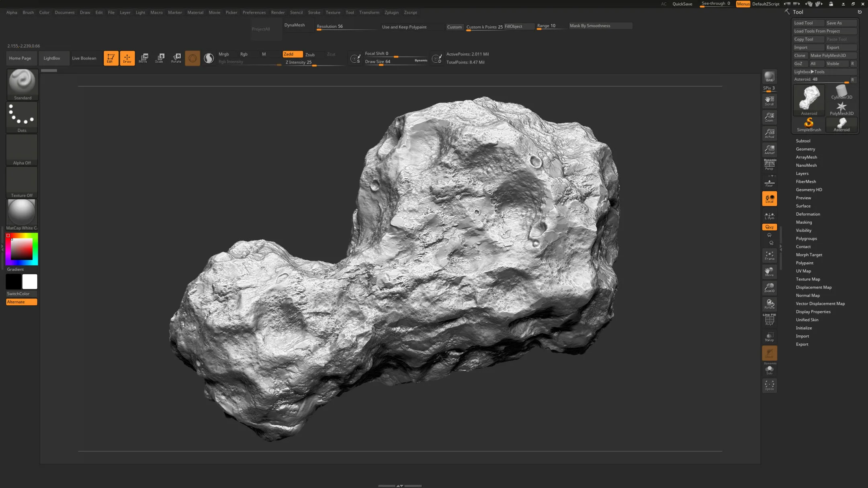Image resolution: width=868 pixels, height=488 pixels.
Task: Select the Move transform icon
Action: click(143, 58)
